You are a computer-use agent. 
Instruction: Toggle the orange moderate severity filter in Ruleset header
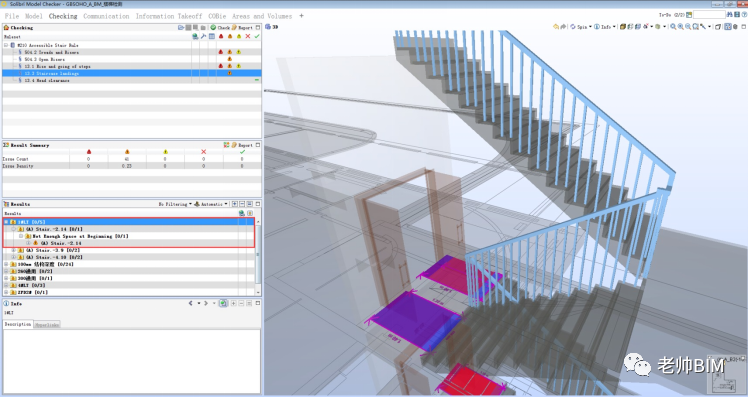pyautogui.click(x=230, y=36)
